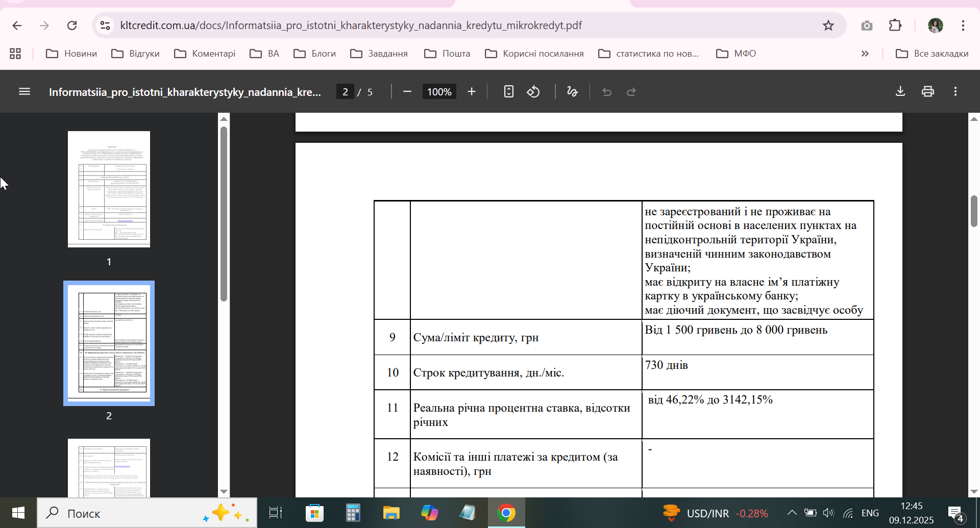This screenshot has width=980, height=528.
Task: Go back to the previous page
Action: (17, 26)
